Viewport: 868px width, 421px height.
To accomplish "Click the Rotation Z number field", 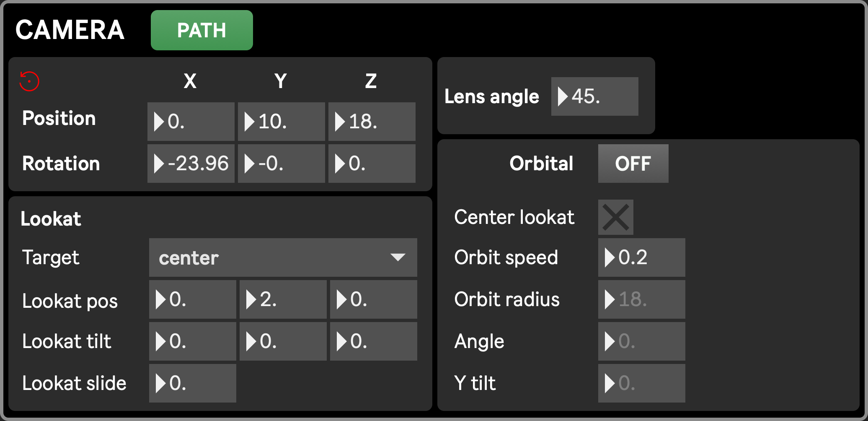I will (372, 164).
